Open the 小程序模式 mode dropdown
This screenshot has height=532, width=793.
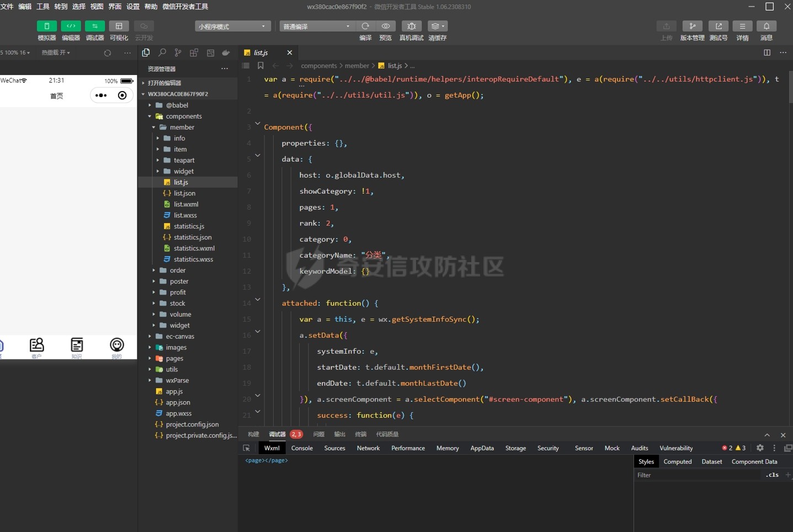[232, 26]
